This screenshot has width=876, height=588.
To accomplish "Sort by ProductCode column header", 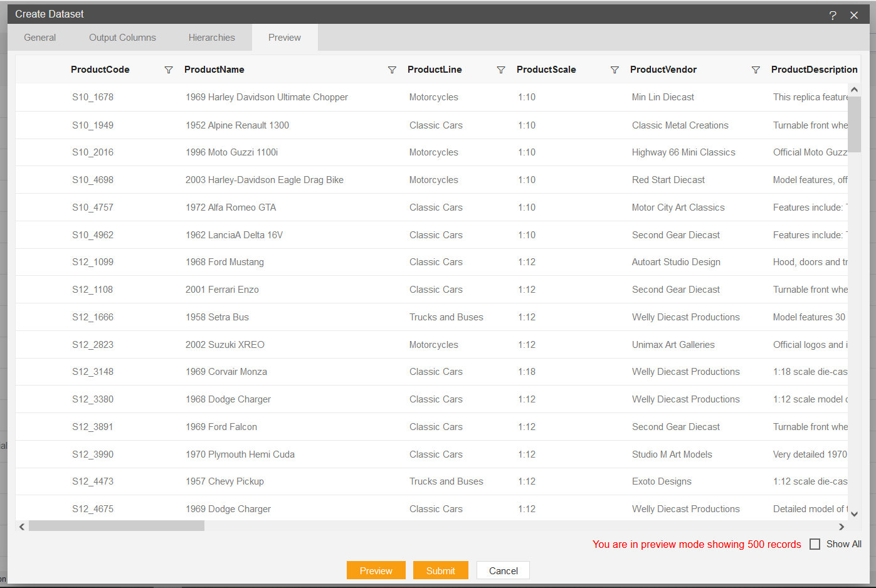I will pos(100,70).
